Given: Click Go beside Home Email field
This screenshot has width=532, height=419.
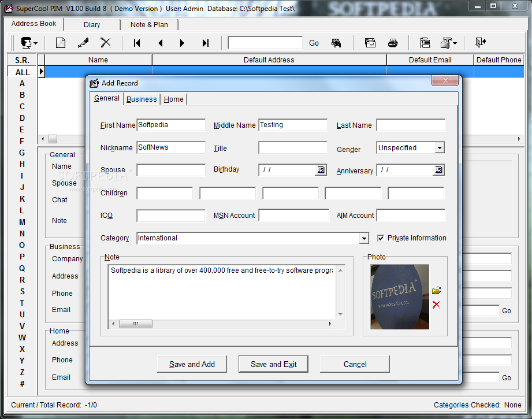Looking at the screenshot, I should (x=506, y=377).
